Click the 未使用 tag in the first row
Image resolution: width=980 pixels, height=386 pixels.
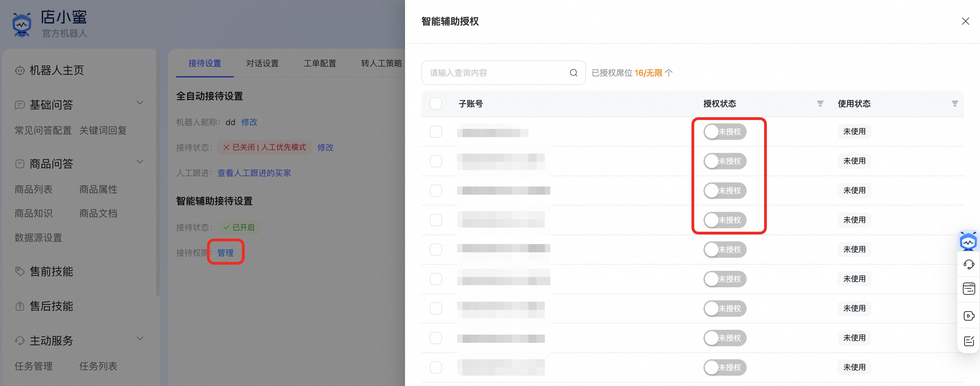[854, 132]
